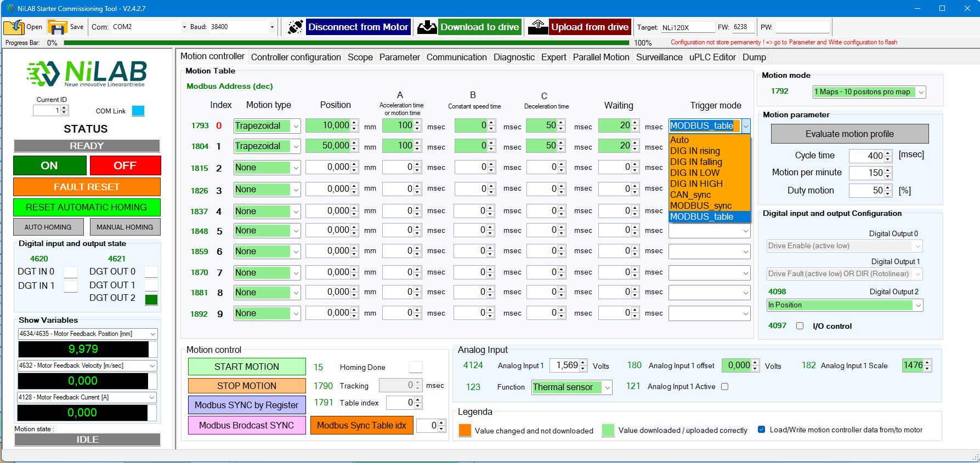The width and height of the screenshot is (980, 463).
Task: Click the green DGT OUT 2 indicator
Action: [x=151, y=299]
